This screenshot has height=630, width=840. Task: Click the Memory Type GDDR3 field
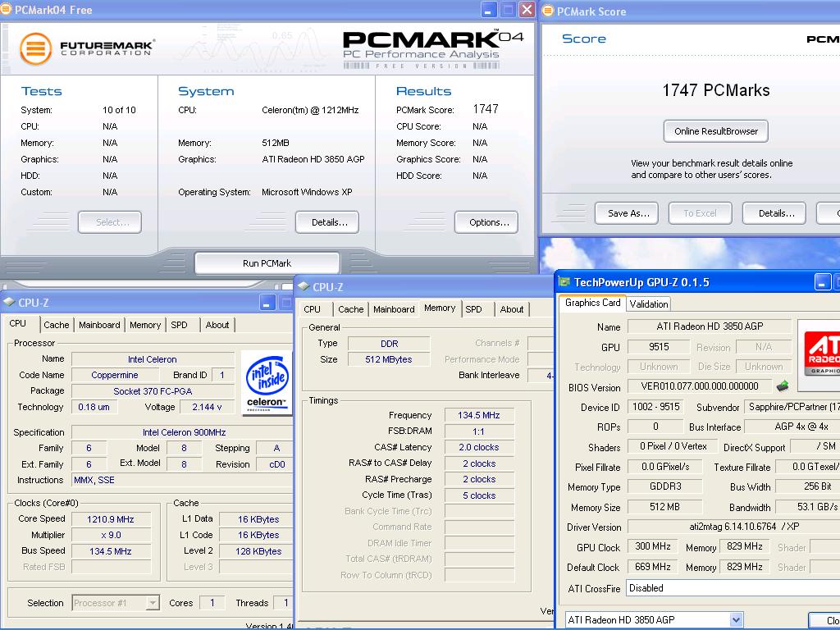point(664,486)
